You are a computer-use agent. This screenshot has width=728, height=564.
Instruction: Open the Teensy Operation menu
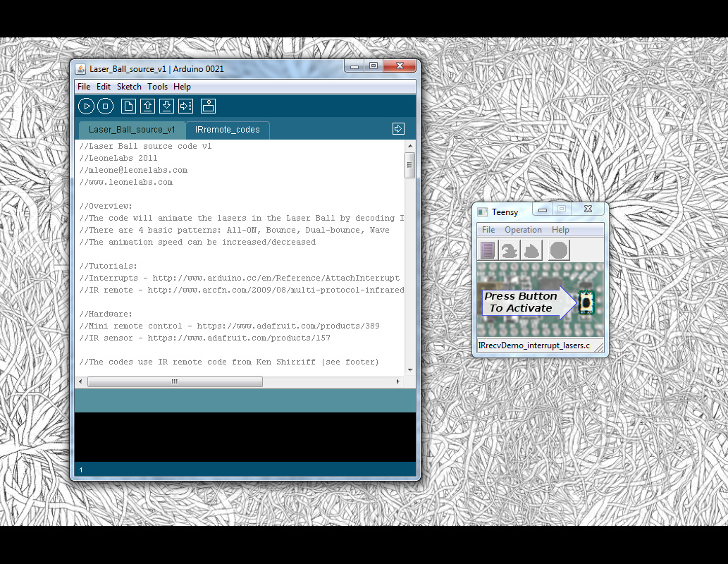click(x=523, y=230)
